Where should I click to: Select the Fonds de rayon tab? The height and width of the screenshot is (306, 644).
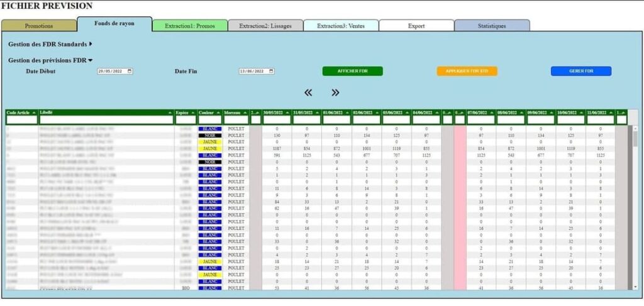click(114, 23)
